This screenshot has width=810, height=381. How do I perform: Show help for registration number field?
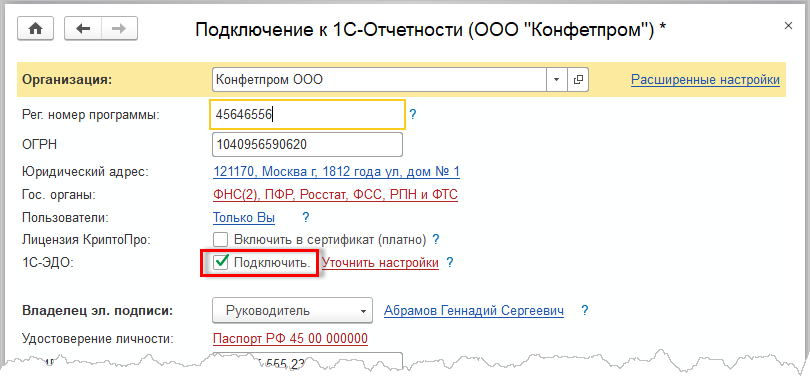click(x=412, y=114)
